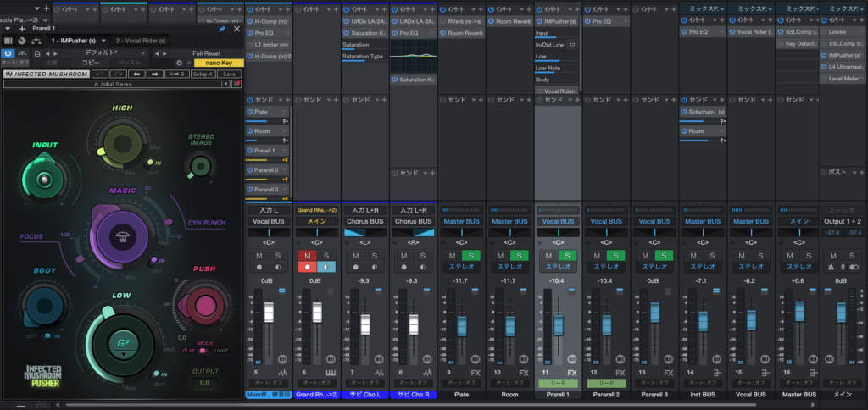The height and width of the screenshot is (410, 868).
Task: Click the bus icon on Vocal BUS channel
Action: click(x=765, y=373)
